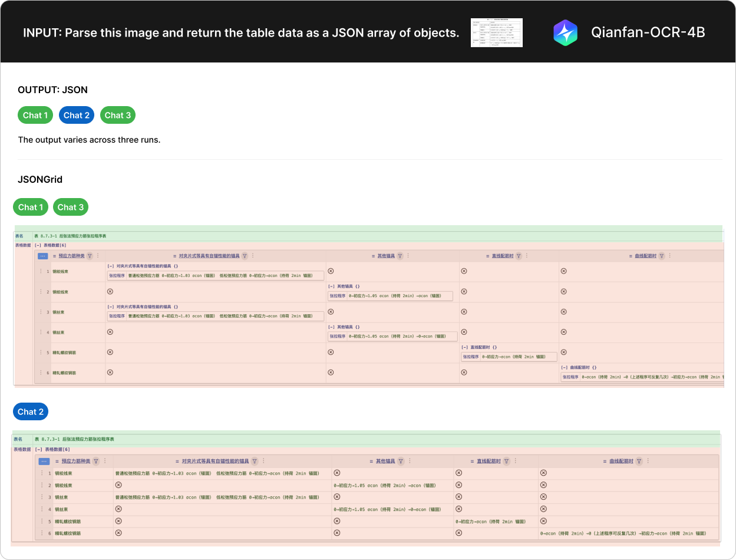Open the blue ellipsis menu in Chat 2 grid
The width and height of the screenshot is (736, 560).
44,461
